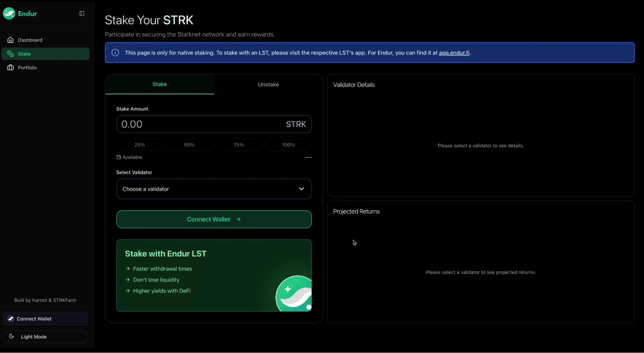Click the Stake Amount input field
Image resolution: width=644 pixels, height=353 pixels.
coord(214,124)
